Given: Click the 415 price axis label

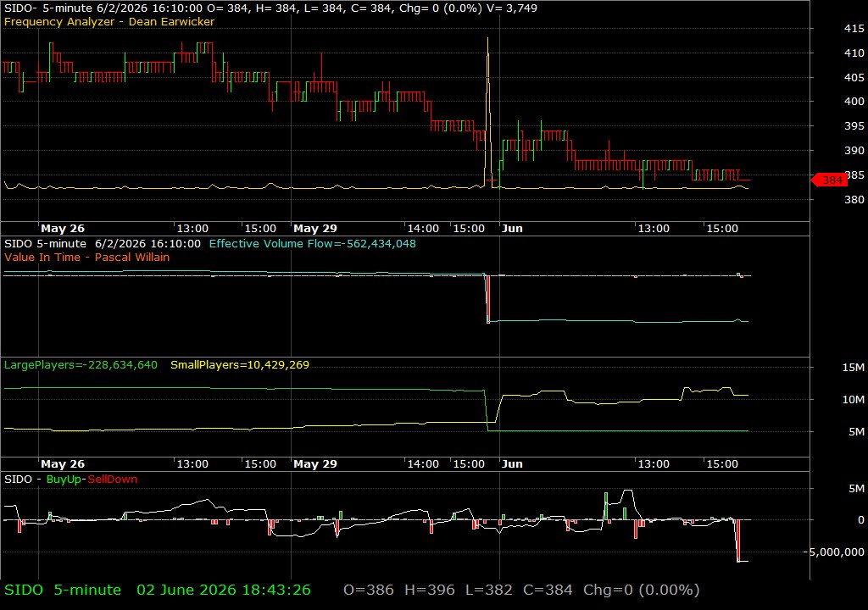Looking at the screenshot, I should 854,29.
